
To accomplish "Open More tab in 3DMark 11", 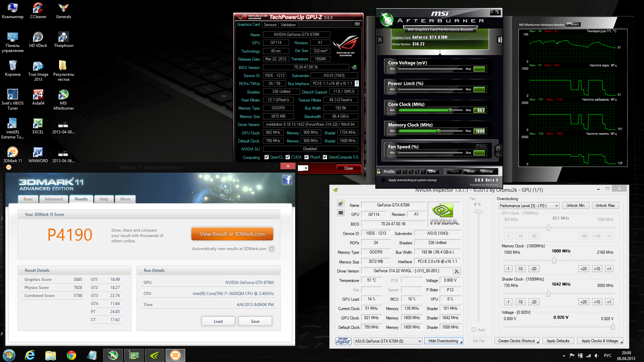I will coord(125,199).
